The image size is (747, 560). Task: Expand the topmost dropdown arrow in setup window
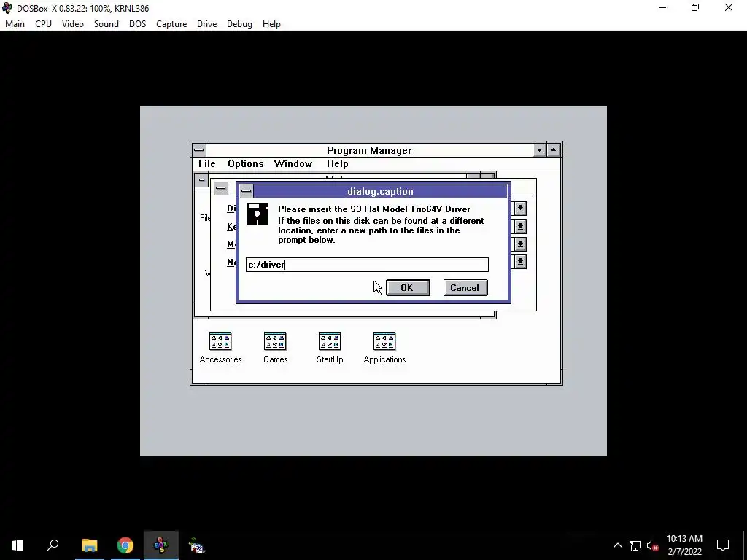(x=520, y=208)
